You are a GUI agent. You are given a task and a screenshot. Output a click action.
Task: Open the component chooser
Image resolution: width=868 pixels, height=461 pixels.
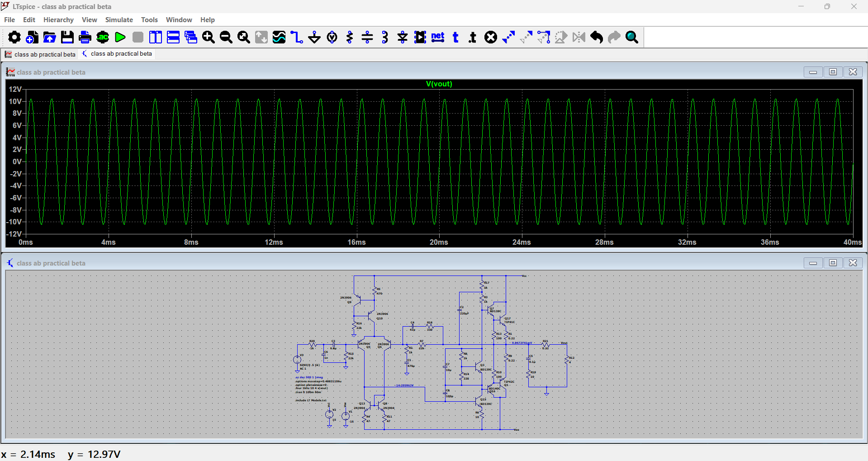(x=420, y=37)
